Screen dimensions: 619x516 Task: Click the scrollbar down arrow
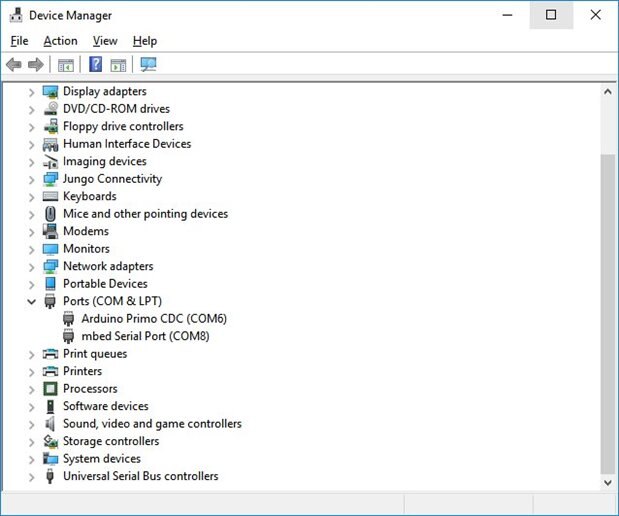(x=607, y=482)
